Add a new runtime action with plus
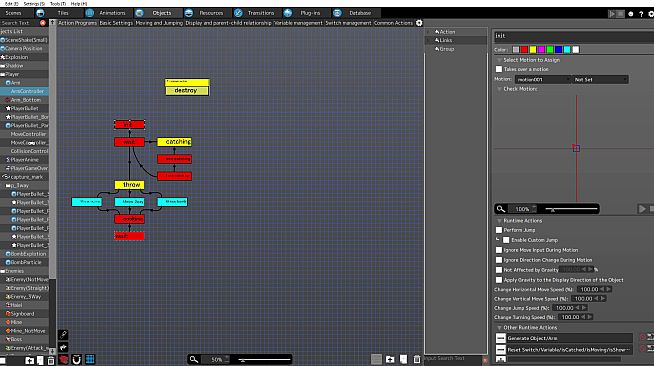Viewport: 654px width, 366px height. coord(501,359)
